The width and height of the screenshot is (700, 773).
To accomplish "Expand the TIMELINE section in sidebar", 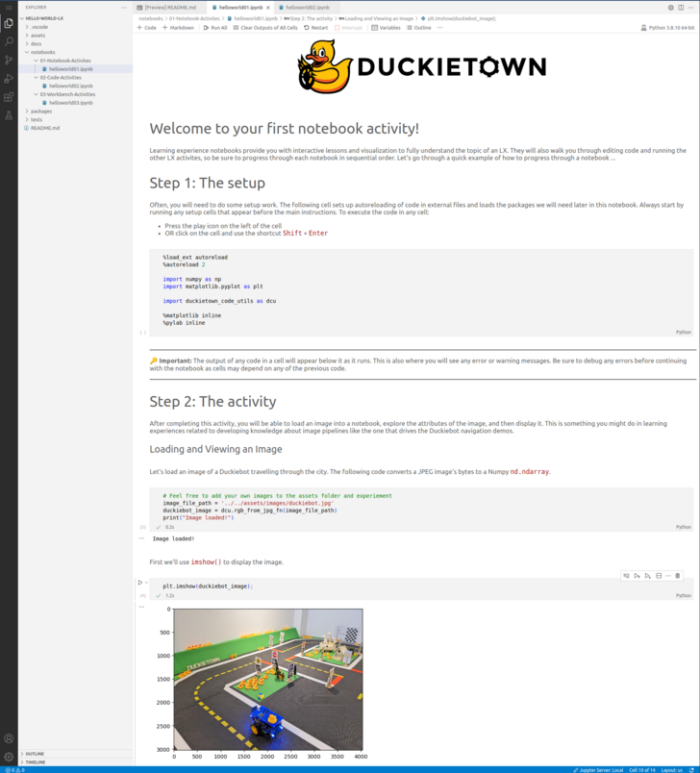I will pos(36,761).
